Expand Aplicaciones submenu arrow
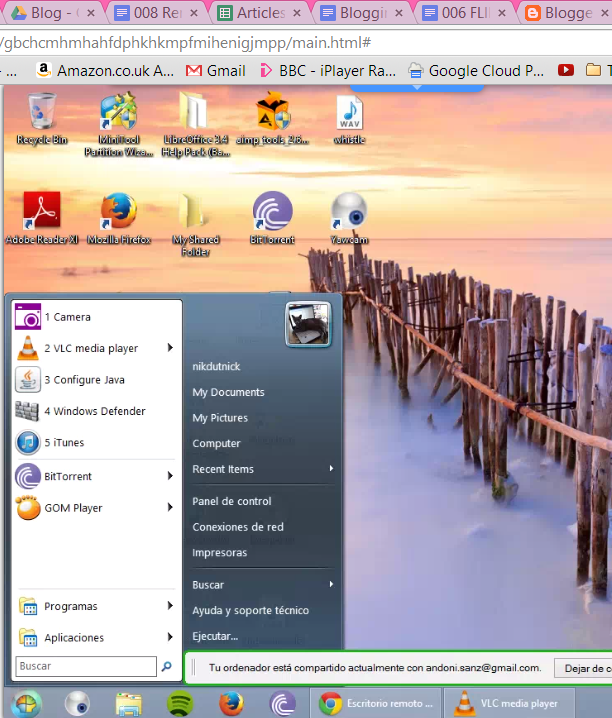Viewport: 612px width, 718px height. [170, 637]
